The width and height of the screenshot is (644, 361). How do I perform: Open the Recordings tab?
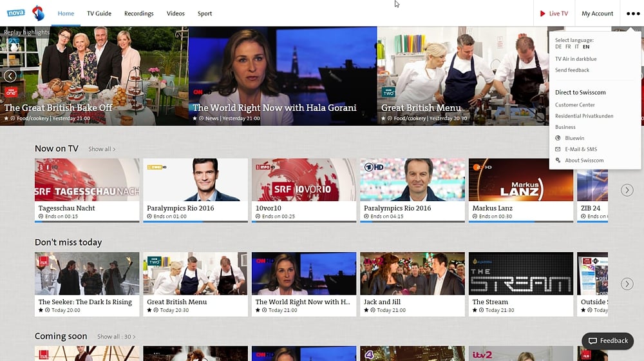coord(139,14)
